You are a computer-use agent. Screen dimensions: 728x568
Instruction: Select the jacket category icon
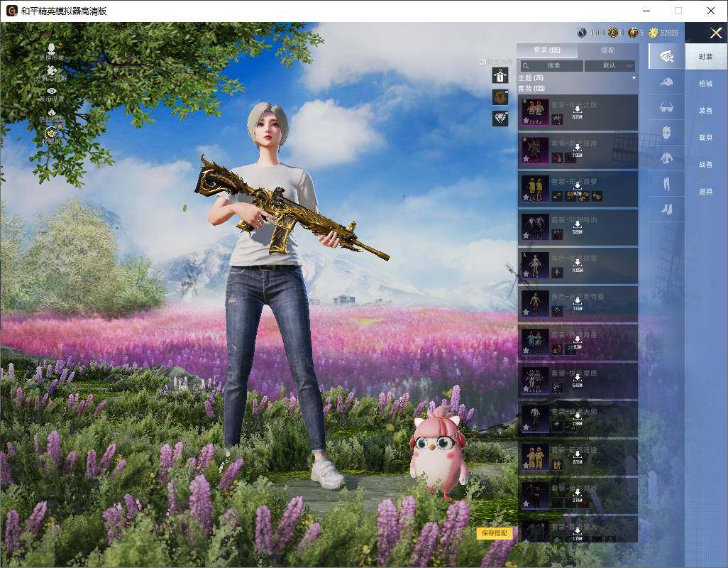(x=666, y=158)
